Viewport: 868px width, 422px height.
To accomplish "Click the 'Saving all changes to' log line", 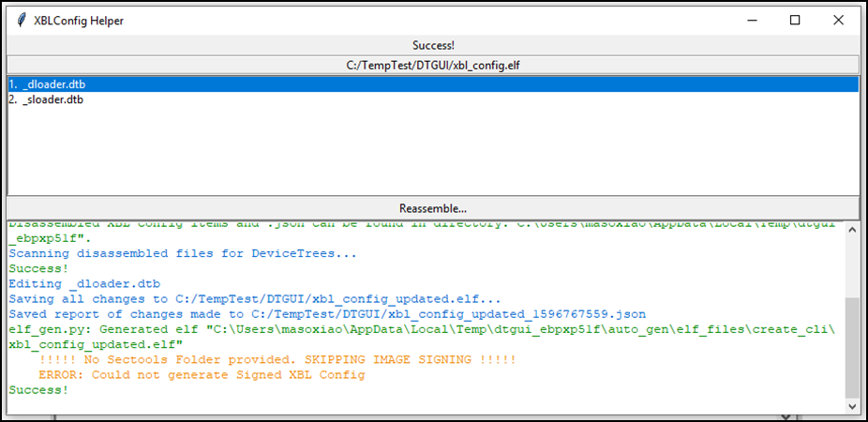I will tap(255, 299).
